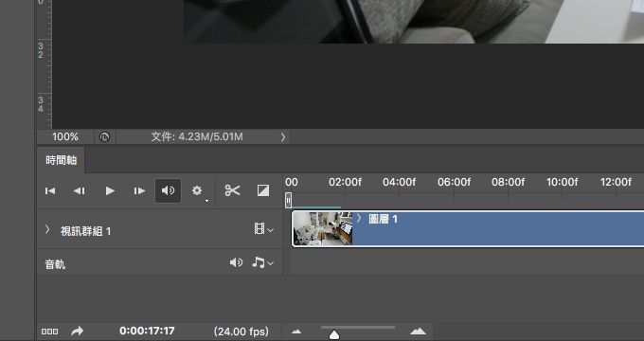
Task: Select the 圖層 1 clip thumbnail
Action: 323,228
